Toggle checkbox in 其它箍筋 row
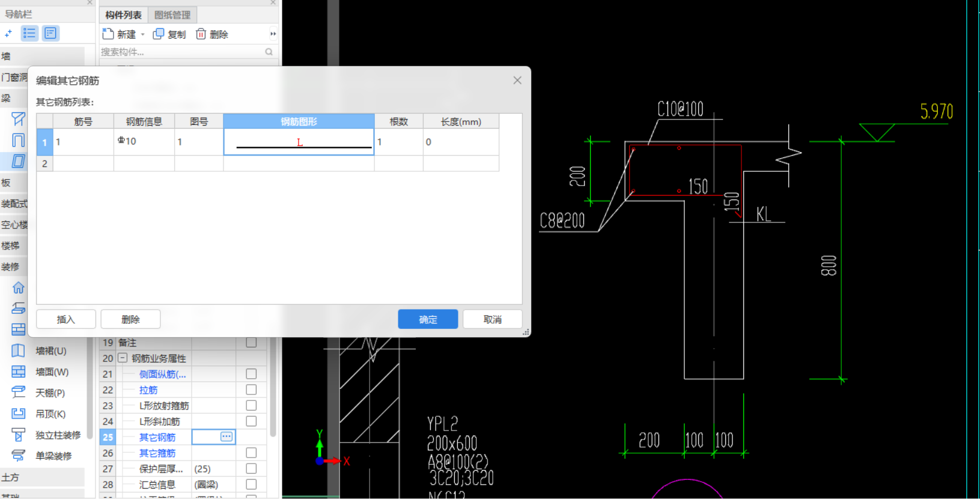Viewport: 980px width, 499px height. coord(251,453)
